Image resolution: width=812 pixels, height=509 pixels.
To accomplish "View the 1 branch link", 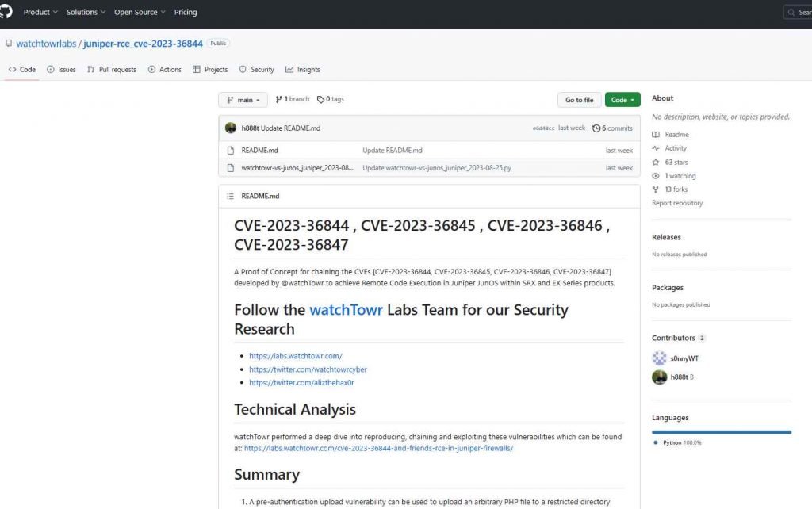I will [292, 99].
